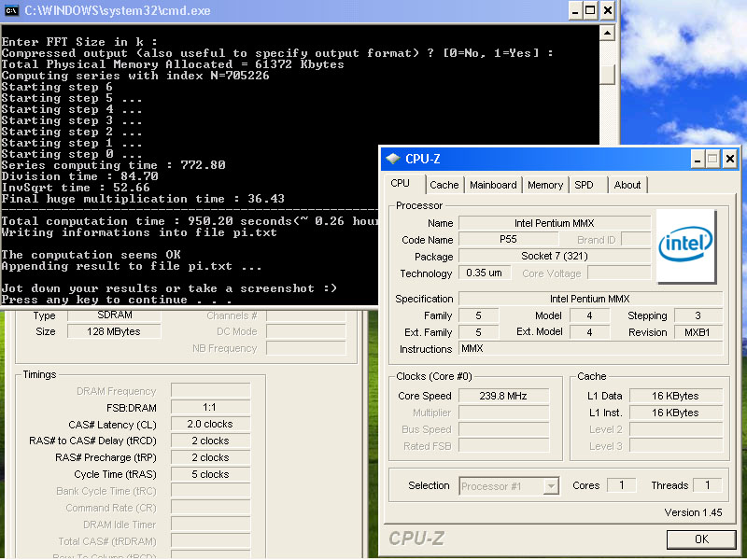747x560 pixels.
Task: Click the tRCD value 2 clocks
Action: pyautogui.click(x=211, y=441)
